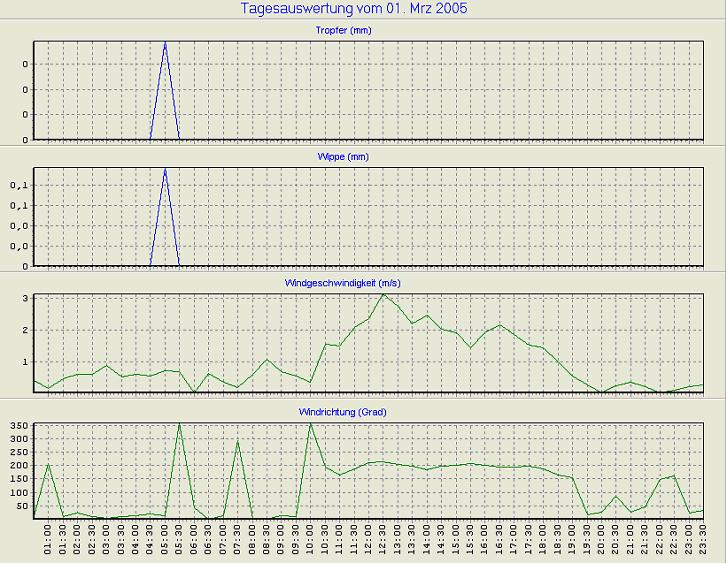Select the 06:00 time axis label
The width and height of the screenshot is (726, 564).
pos(194,541)
